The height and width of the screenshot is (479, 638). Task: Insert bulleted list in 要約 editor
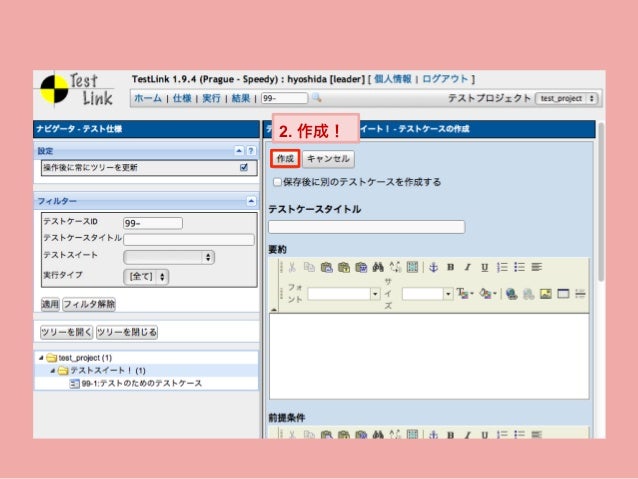click(519, 267)
